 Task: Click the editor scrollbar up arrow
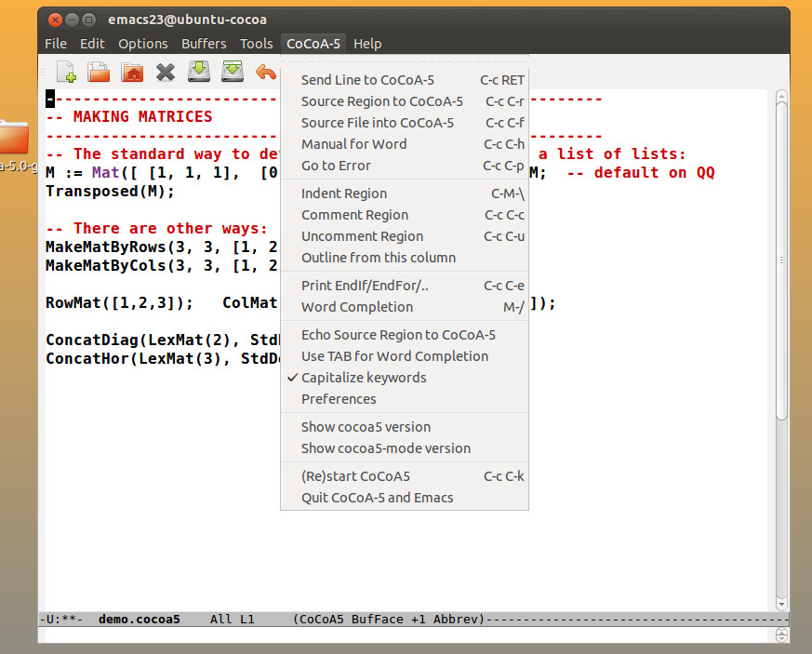point(782,96)
